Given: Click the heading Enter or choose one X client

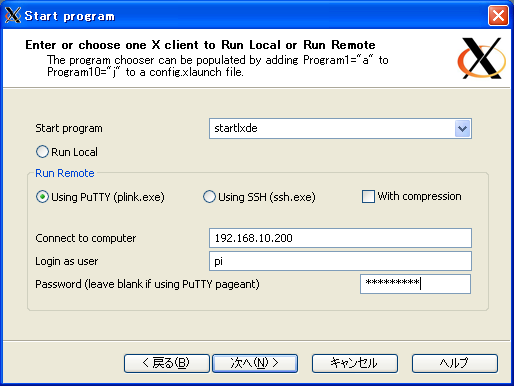Looking at the screenshot, I should point(200,45).
